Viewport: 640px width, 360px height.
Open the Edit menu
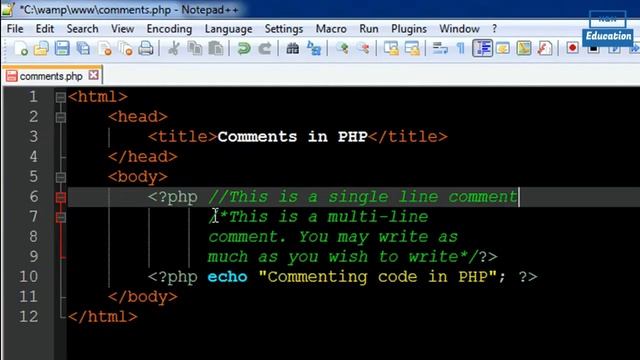click(44, 29)
